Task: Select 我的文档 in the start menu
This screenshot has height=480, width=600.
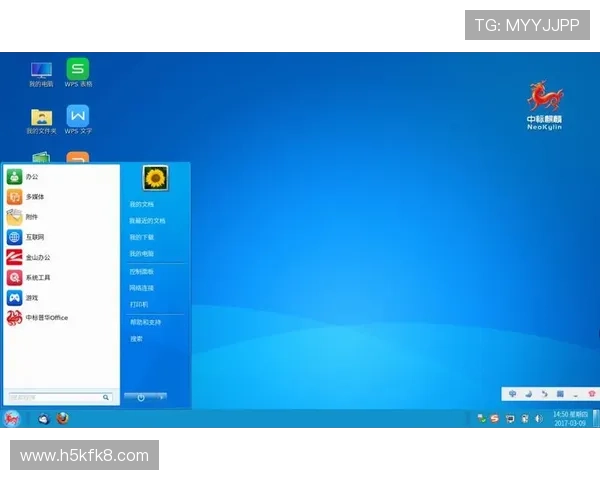Action: (x=141, y=204)
